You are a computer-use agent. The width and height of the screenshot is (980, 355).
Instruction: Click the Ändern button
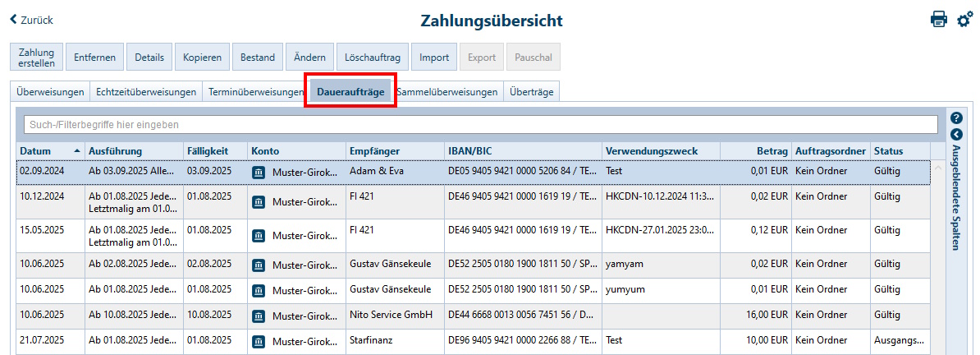(309, 57)
